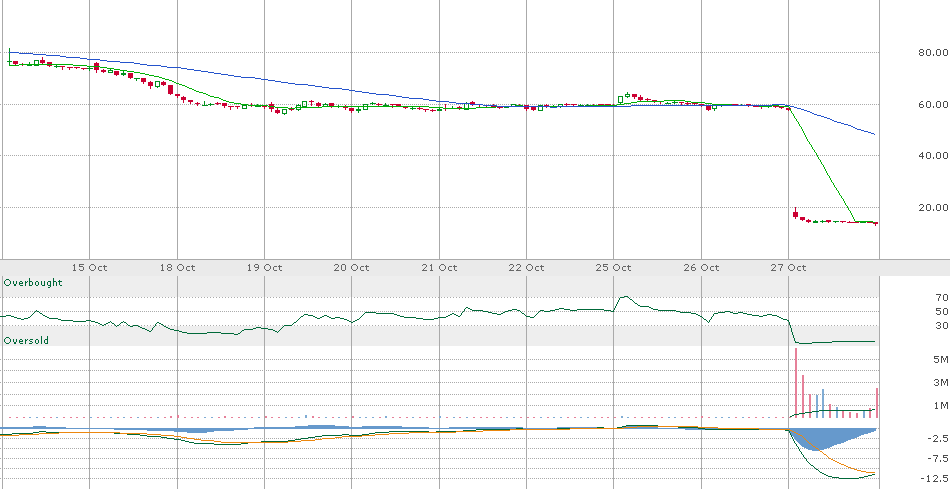Image resolution: width=950 pixels, height=489 pixels.
Task: Click the 1M volume axis label
Action: pos(940,405)
